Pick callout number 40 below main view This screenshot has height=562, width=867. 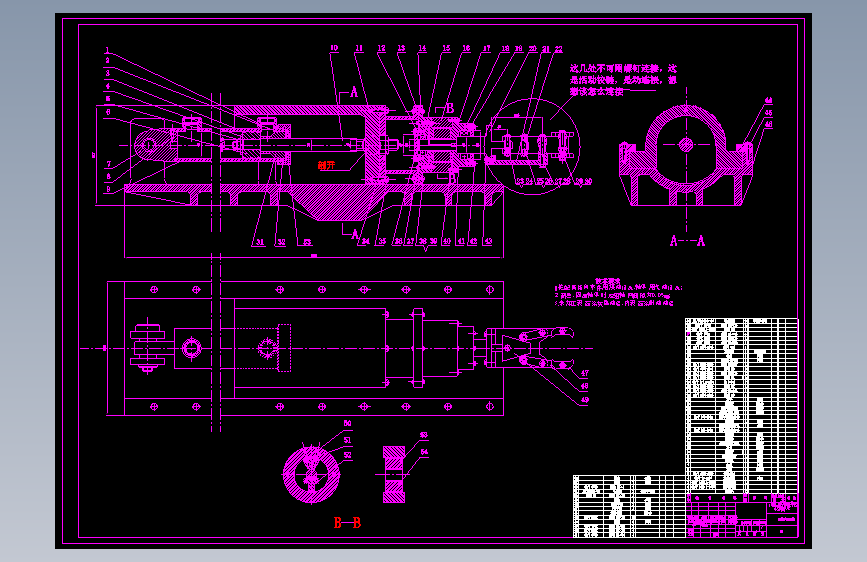pyautogui.click(x=446, y=241)
